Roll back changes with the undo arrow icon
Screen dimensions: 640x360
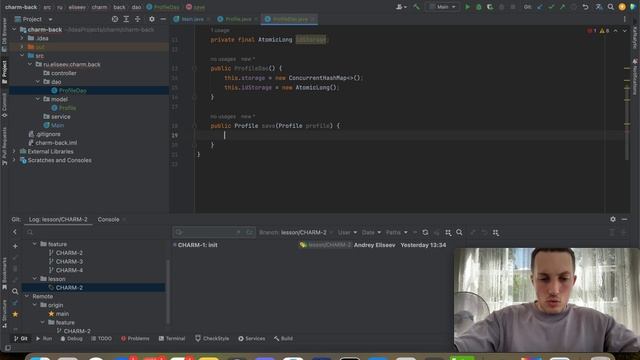click(585, 7)
